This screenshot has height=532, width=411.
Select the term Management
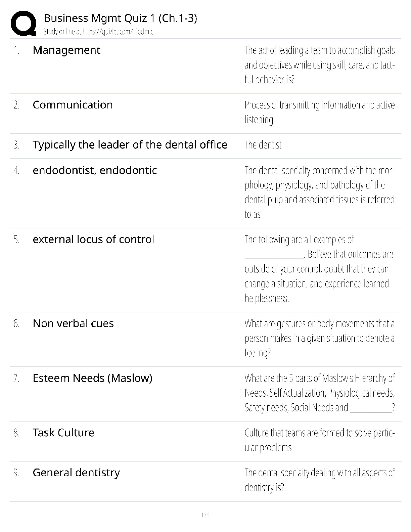[x=66, y=50]
